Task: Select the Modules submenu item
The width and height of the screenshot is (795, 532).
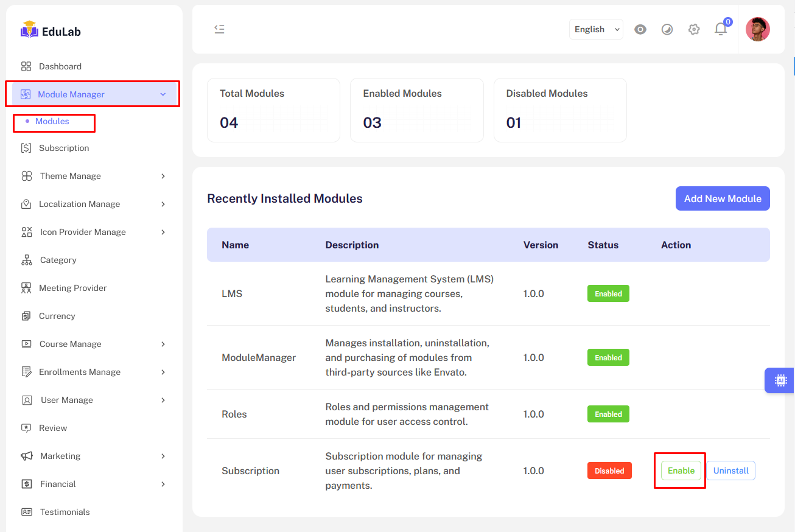Action: click(52, 121)
